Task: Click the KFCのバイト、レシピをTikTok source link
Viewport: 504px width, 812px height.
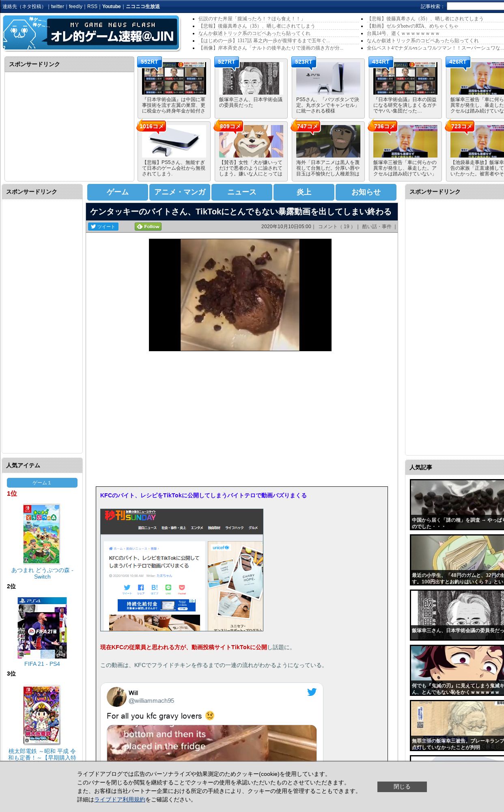Action: (x=203, y=495)
